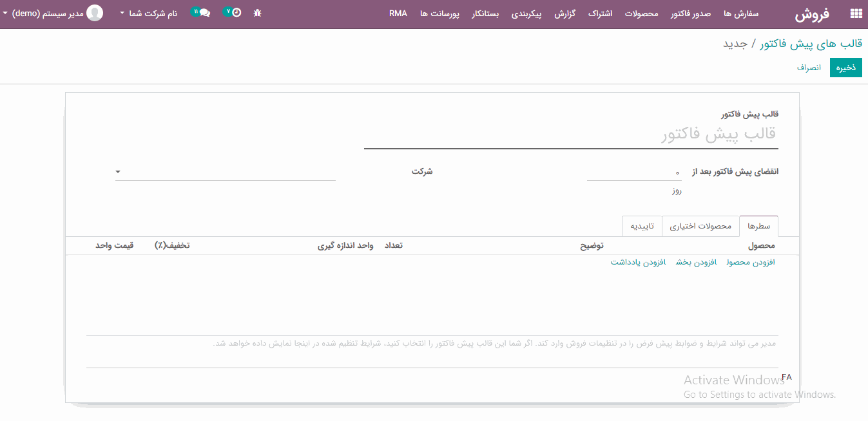The height and width of the screenshot is (421, 868).
Task: Click the انصراف discard button
Action: 809,68
